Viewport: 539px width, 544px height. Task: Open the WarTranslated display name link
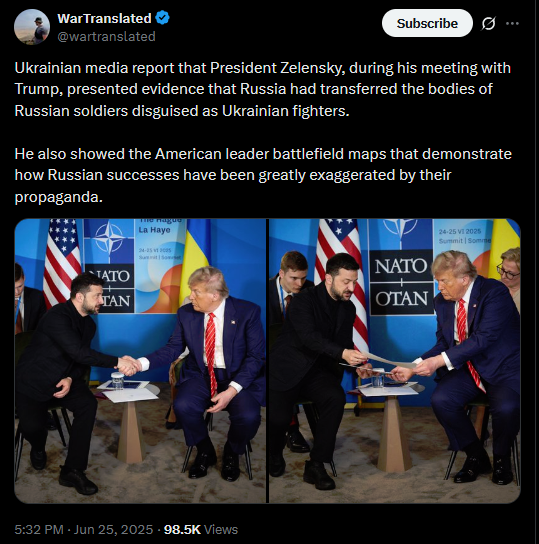pos(104,18)
